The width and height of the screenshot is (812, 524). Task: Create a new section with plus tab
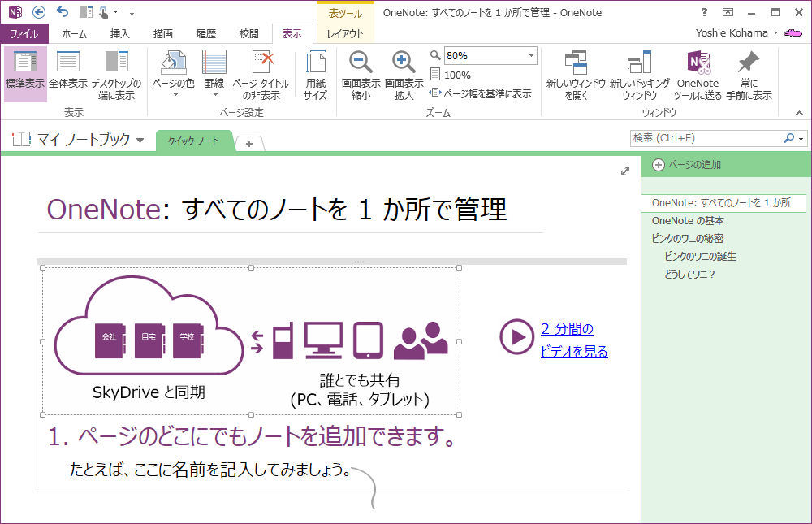point(249,144)
